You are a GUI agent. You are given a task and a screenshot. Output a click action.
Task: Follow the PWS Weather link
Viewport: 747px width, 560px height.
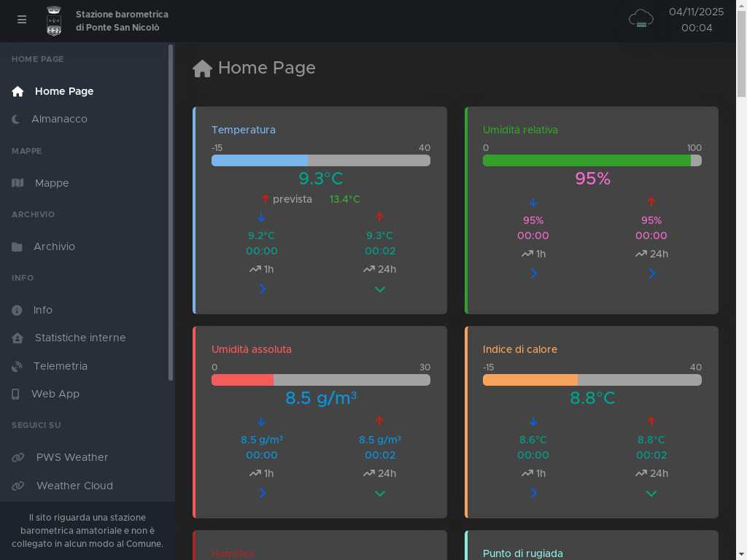click(71, 457)
